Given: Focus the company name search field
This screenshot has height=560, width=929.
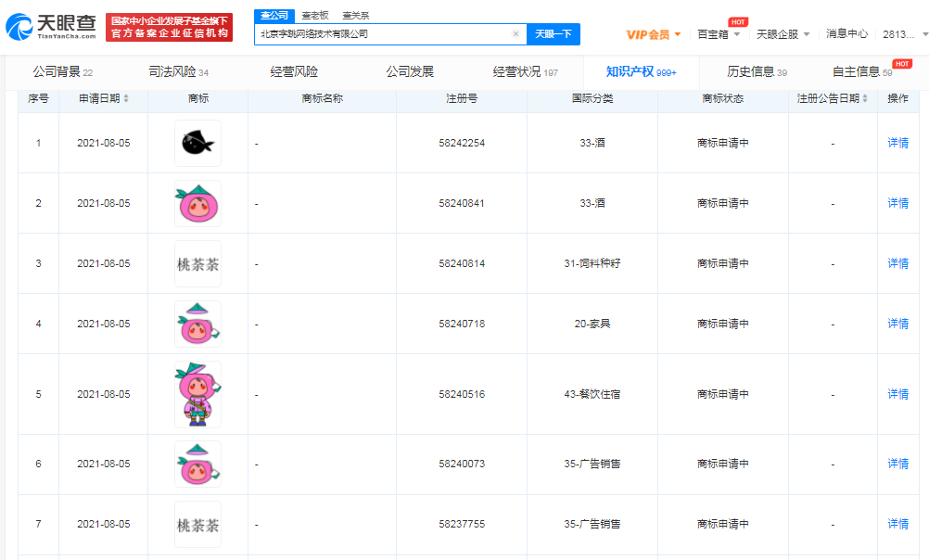Looking at the screenshot, I should click(x=383, y=33).
